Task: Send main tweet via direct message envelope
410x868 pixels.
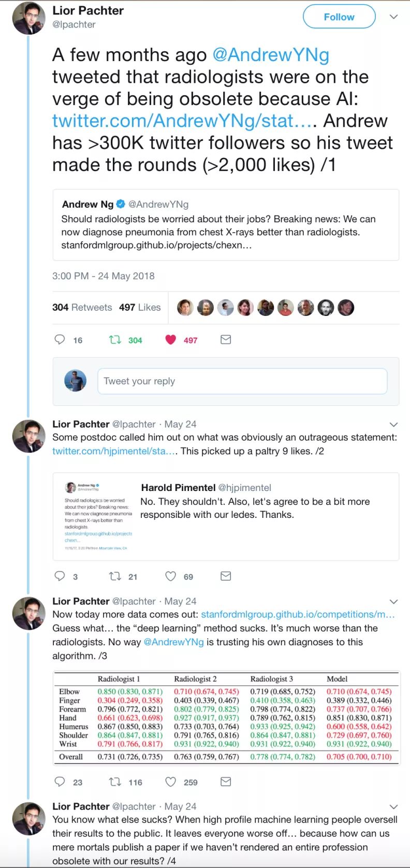Action: pos(226,340)
